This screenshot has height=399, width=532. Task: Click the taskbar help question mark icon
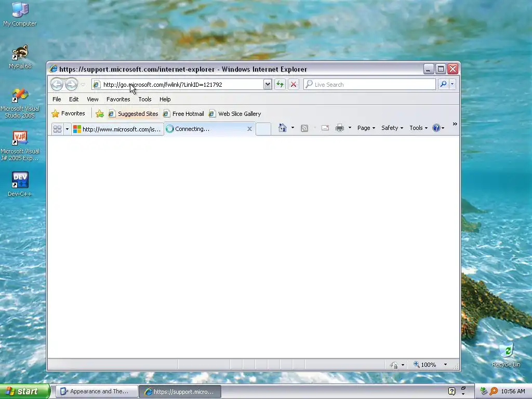tap(451, 391)
